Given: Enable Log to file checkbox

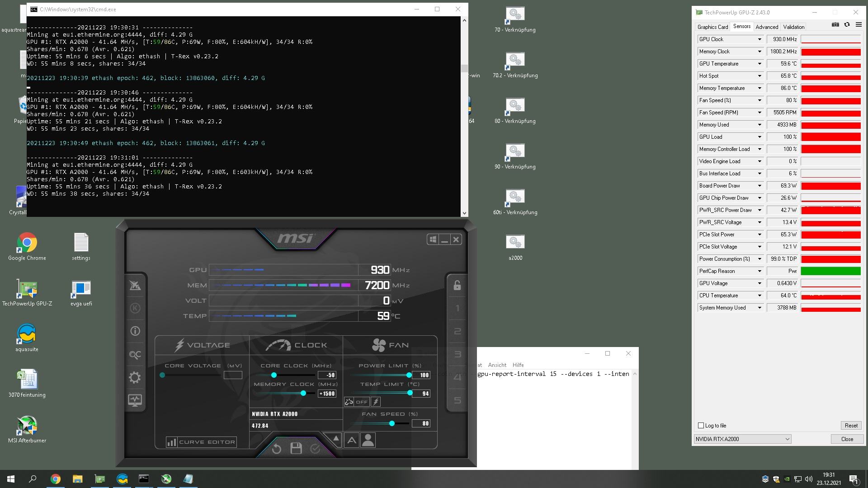Looking at the screenshot, I should coord(701,426).
